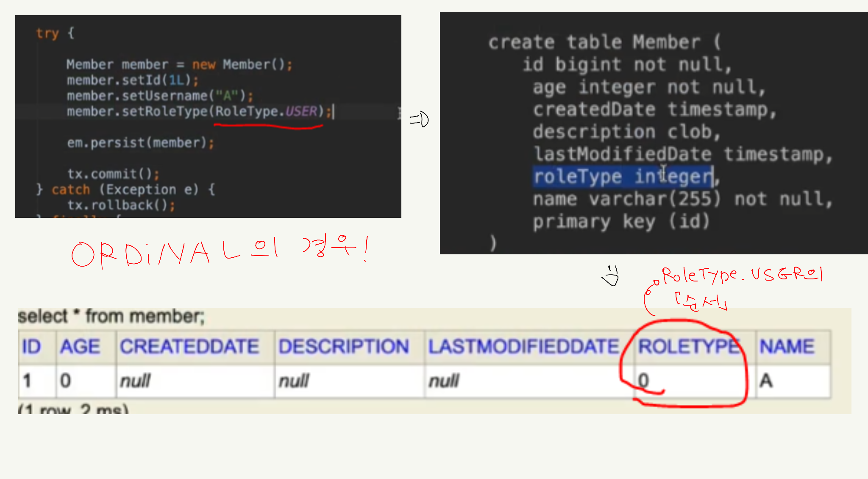Click the ROLETYPE cell value 0
The height and width of the screenshot is (479, 868).
[643, 380]
